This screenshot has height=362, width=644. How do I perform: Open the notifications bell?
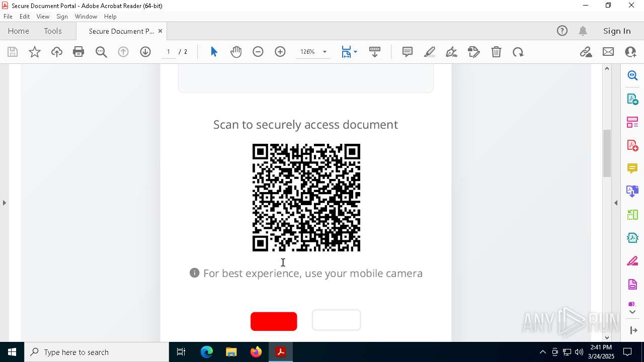[x=583, y=31]
